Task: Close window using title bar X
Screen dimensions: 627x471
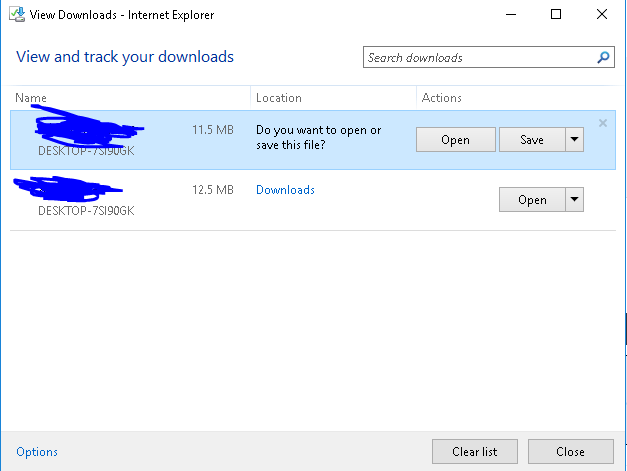Action: tap(602, 14)
